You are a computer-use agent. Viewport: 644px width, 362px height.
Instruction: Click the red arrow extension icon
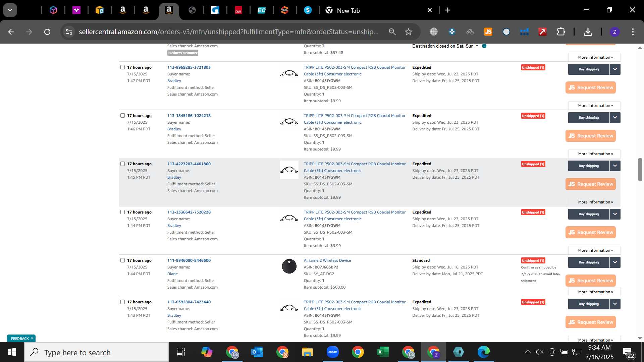(x=542, y=32)
